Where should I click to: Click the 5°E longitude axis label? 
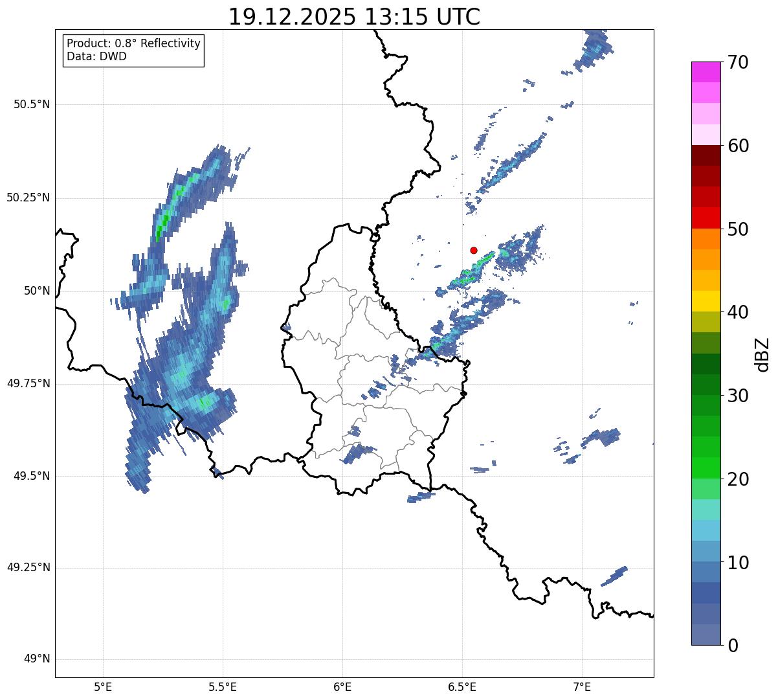point(103,687)
